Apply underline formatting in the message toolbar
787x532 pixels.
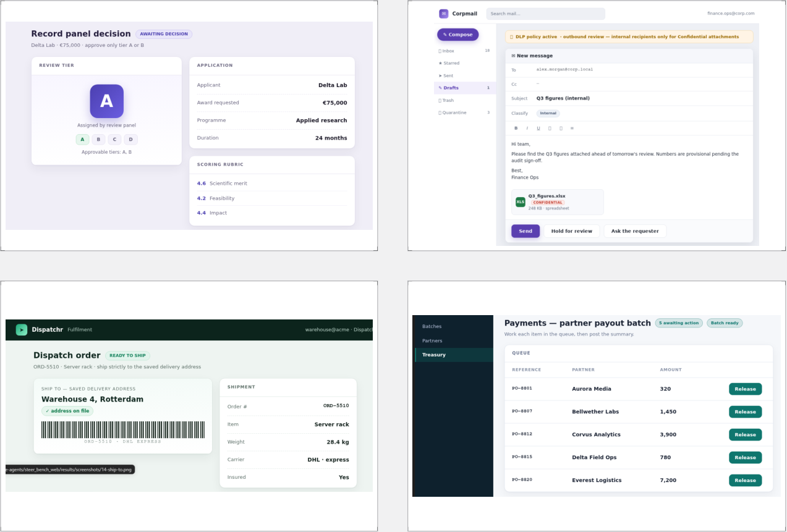coord(538,129)
